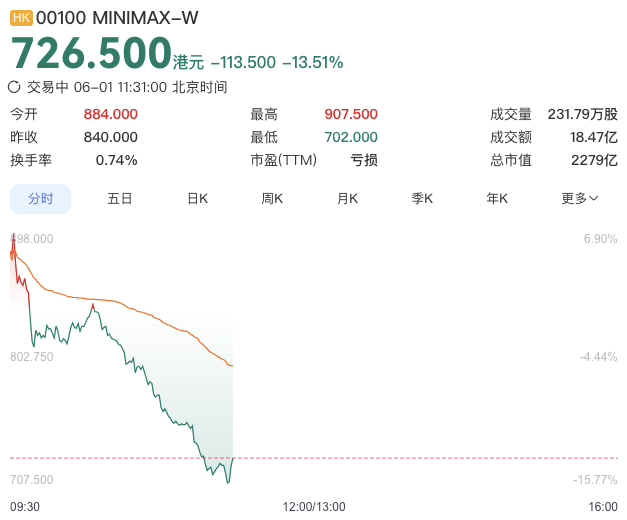Click the 最低 702.000 value
627x520 pixels.
pos(351,137)
